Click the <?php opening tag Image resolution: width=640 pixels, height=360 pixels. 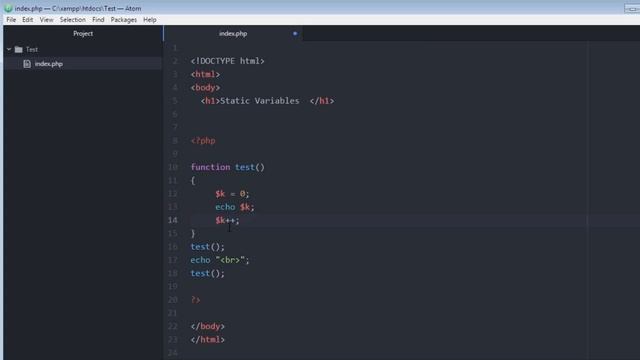(x=203, y=141)
